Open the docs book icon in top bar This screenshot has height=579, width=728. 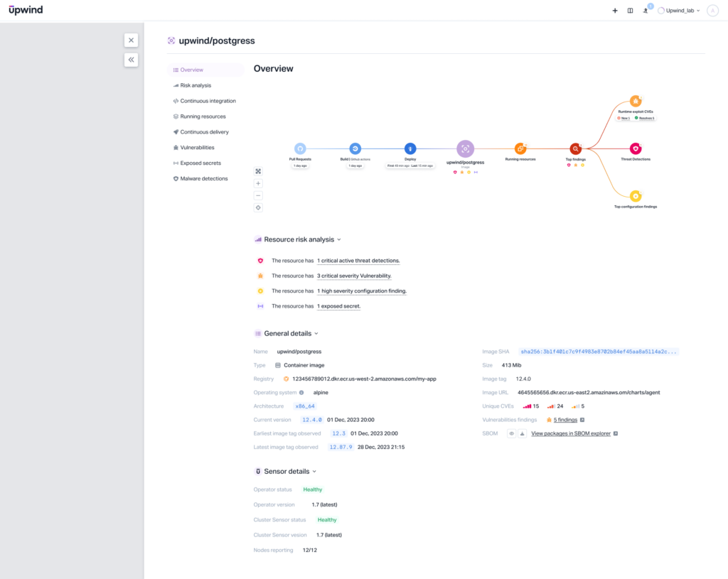[x=630, y=11]
